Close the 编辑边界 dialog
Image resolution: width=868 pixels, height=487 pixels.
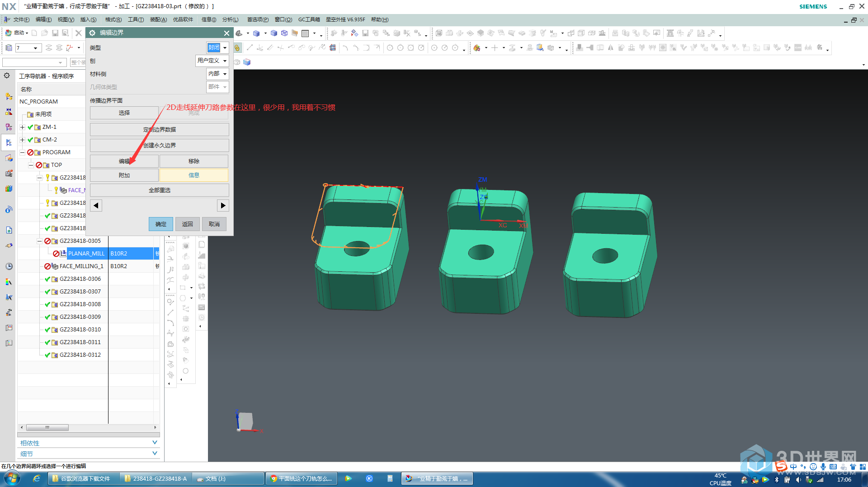pyautogui.click(x=226, y=33)
